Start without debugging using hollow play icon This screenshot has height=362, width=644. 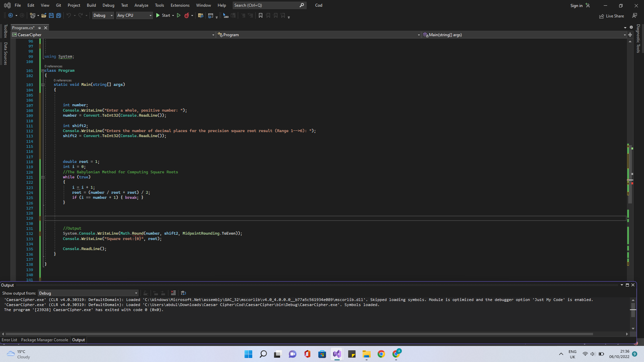point(178,15)
